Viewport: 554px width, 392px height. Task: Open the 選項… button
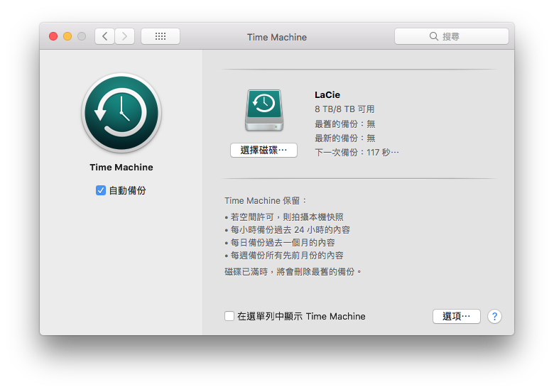pyautogui.click(x=457, y=317)
